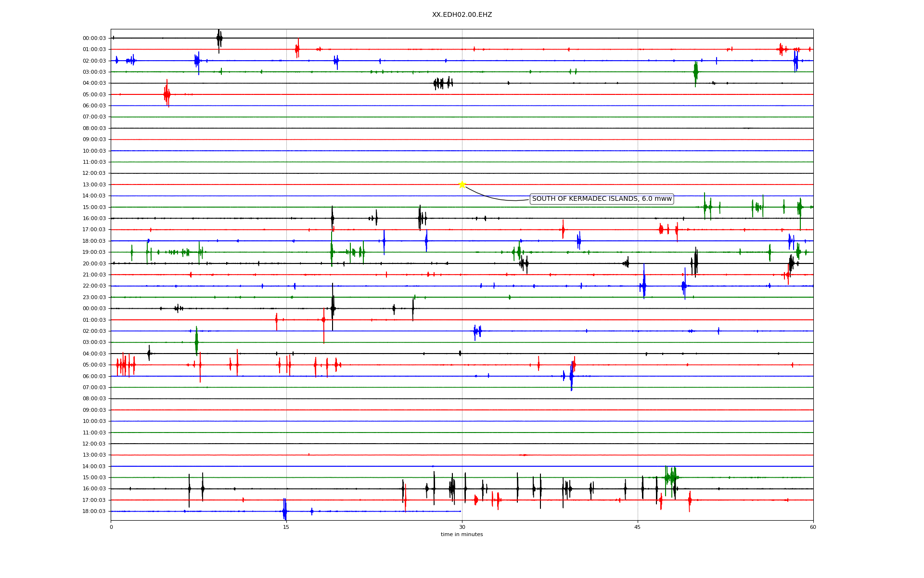Select the 21:00:03 row time label
924x578 pixels.
tap(94, 275)
